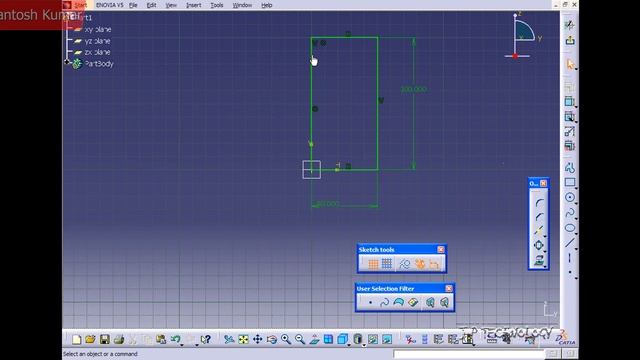Select the Spline tool
Screen dimensions: 640x360
570,213
